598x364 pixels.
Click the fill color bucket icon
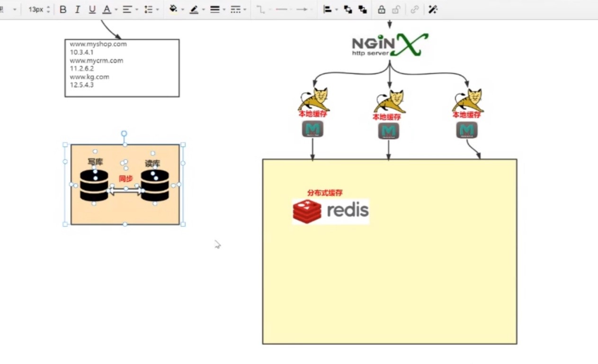[x=173, y=9]
